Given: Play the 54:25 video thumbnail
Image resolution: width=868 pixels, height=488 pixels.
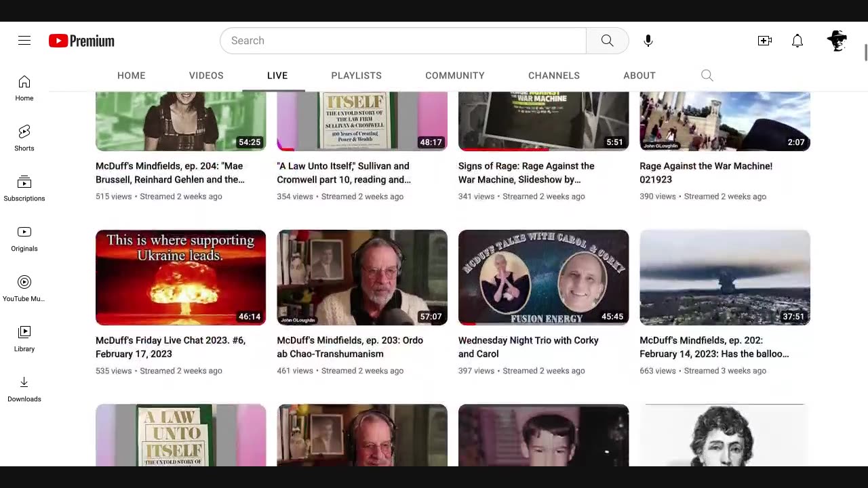Looking at the screenshot, I should pos(180,121).
